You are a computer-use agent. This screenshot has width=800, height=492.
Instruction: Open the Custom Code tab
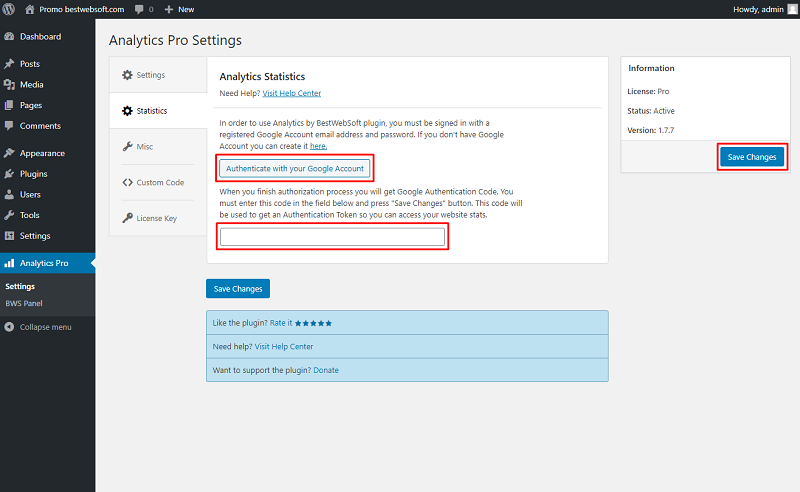[x=158, y=182]
